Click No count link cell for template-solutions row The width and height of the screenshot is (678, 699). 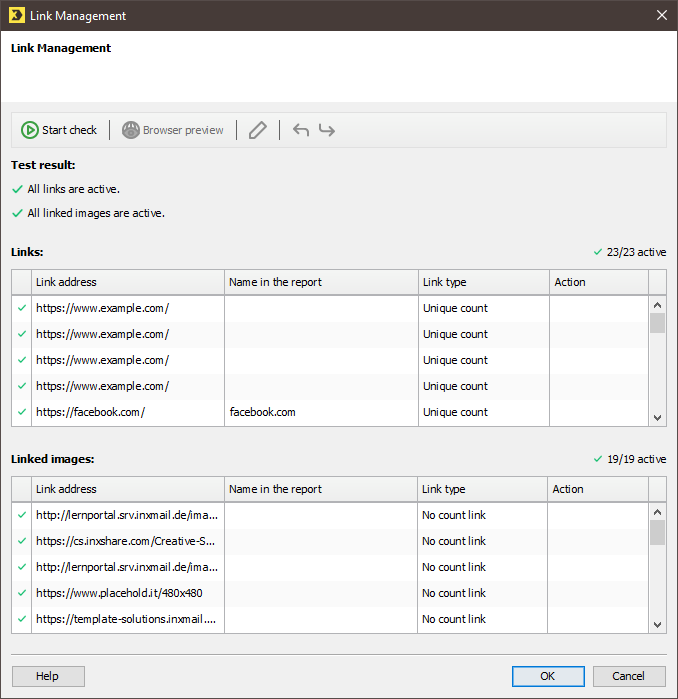(482, 619)
